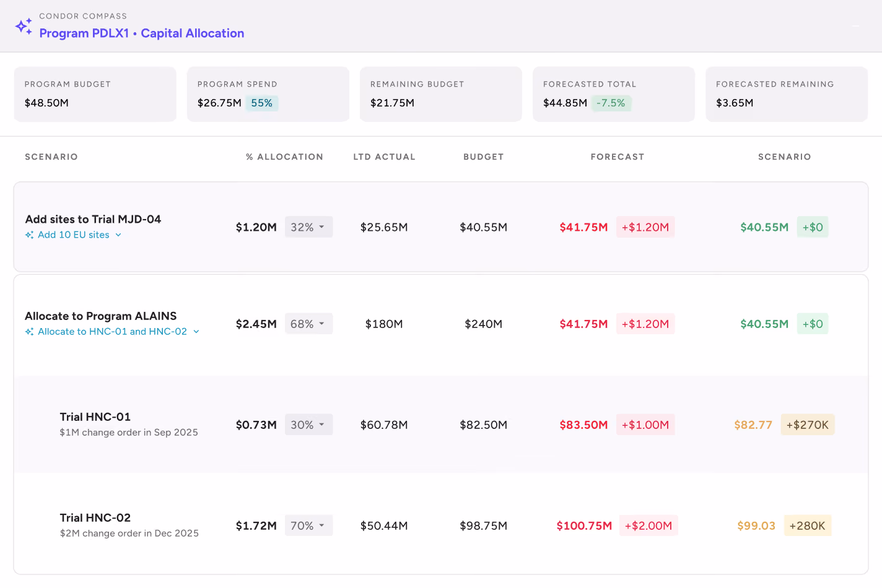Select the Program Spend summary card

tap(268, 94)
